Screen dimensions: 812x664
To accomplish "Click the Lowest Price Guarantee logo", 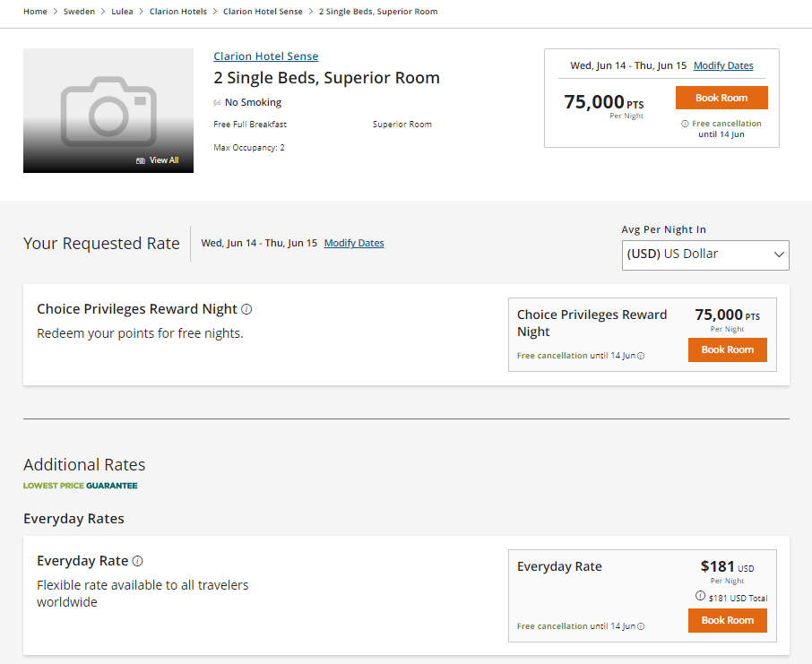I will [81, 486].
